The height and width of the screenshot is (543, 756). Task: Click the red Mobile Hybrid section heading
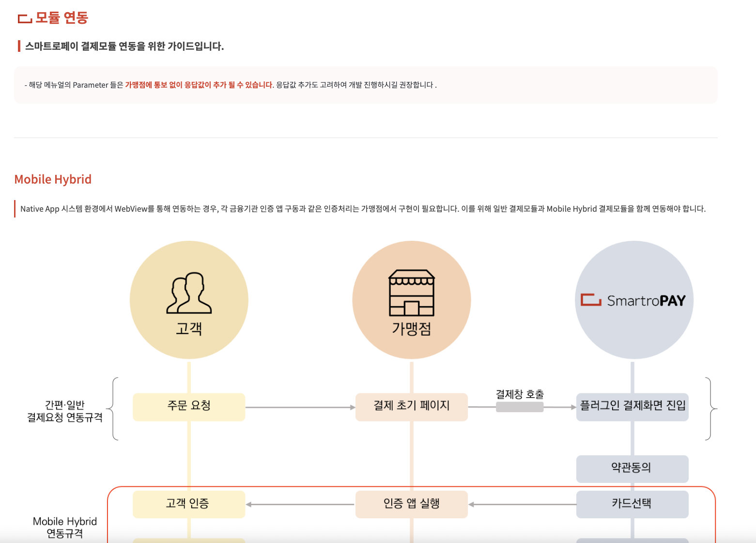click(x=53, y=179)
